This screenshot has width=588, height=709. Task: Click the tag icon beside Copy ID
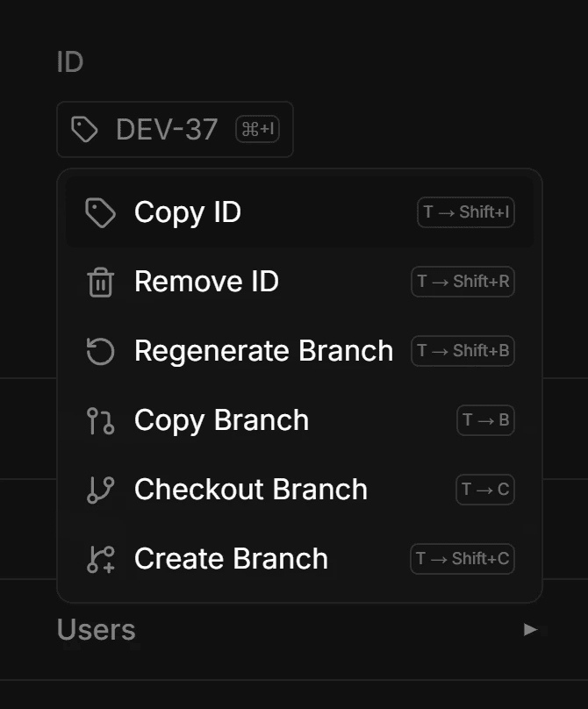pos(101,211)
